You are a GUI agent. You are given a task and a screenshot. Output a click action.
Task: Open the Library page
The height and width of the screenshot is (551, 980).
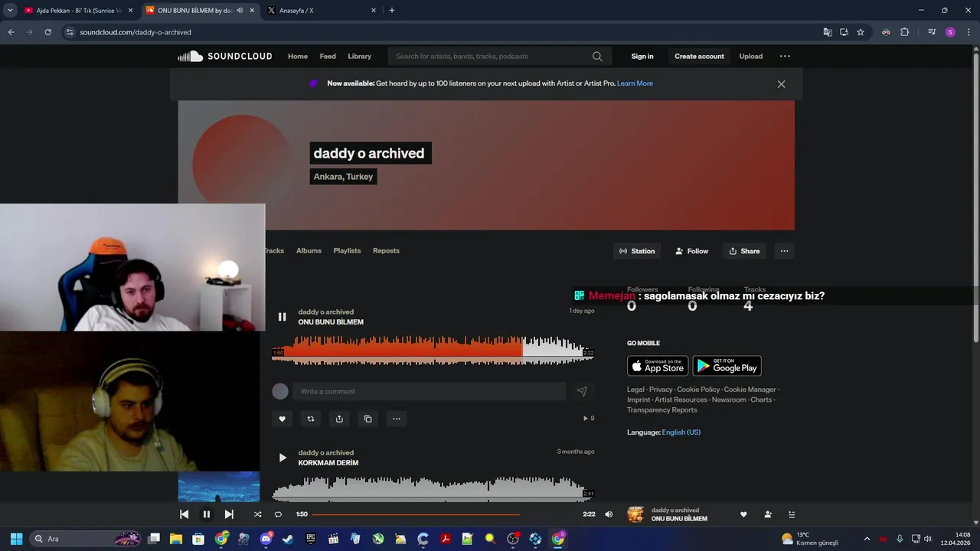tap(359, 56)
